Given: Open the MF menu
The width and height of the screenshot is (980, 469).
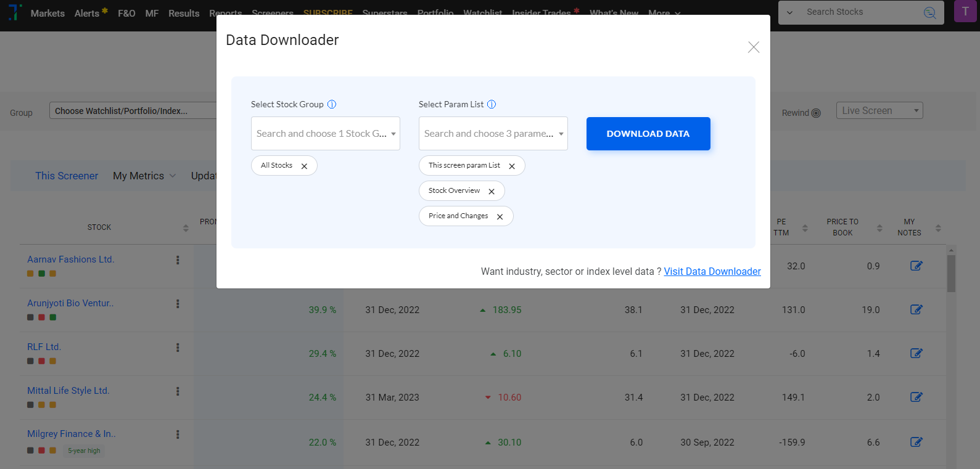Looking at the screenshot, I should (152, 14).
